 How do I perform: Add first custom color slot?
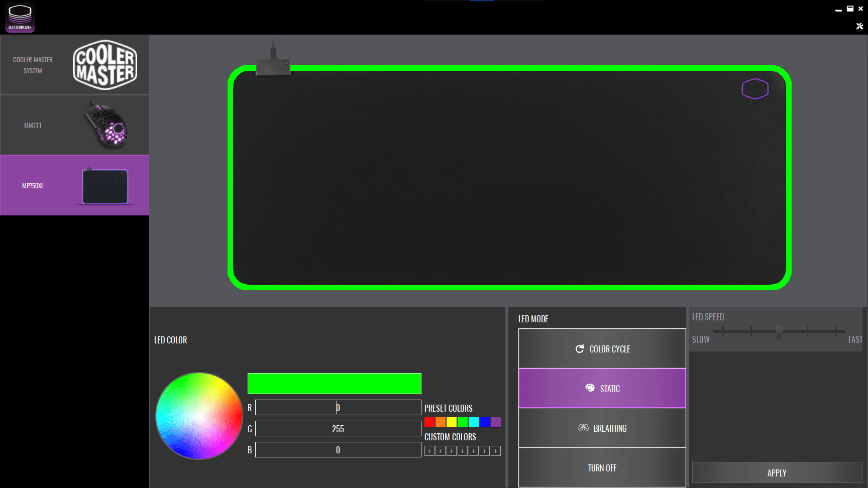(x=429, y=451)
